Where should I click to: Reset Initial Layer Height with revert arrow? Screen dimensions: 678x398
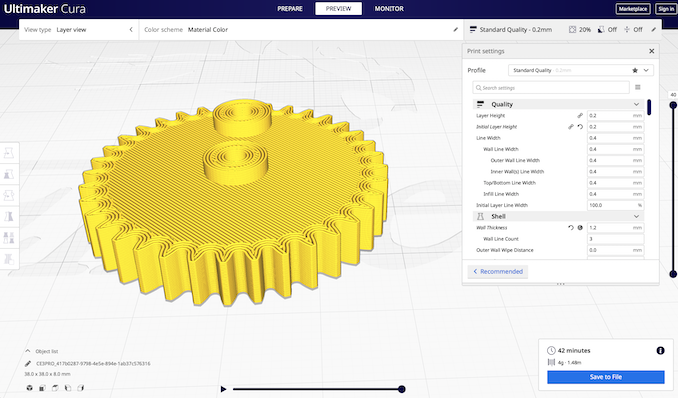(x=580, y=127)
